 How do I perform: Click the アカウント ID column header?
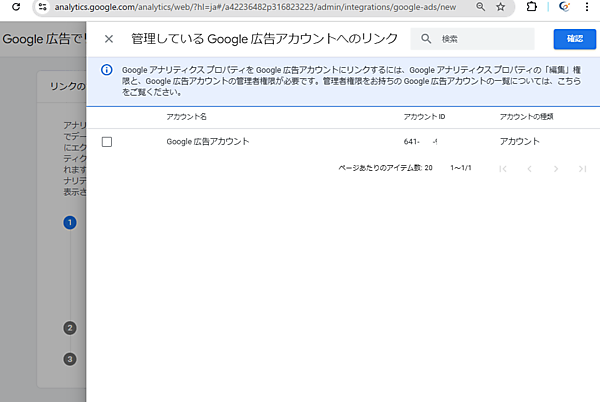pos(424,117)
